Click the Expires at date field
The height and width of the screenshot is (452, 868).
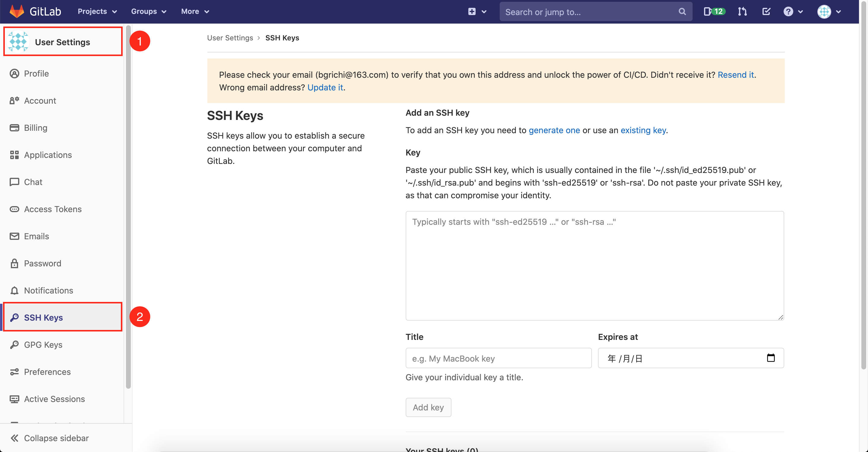(690, 358)
